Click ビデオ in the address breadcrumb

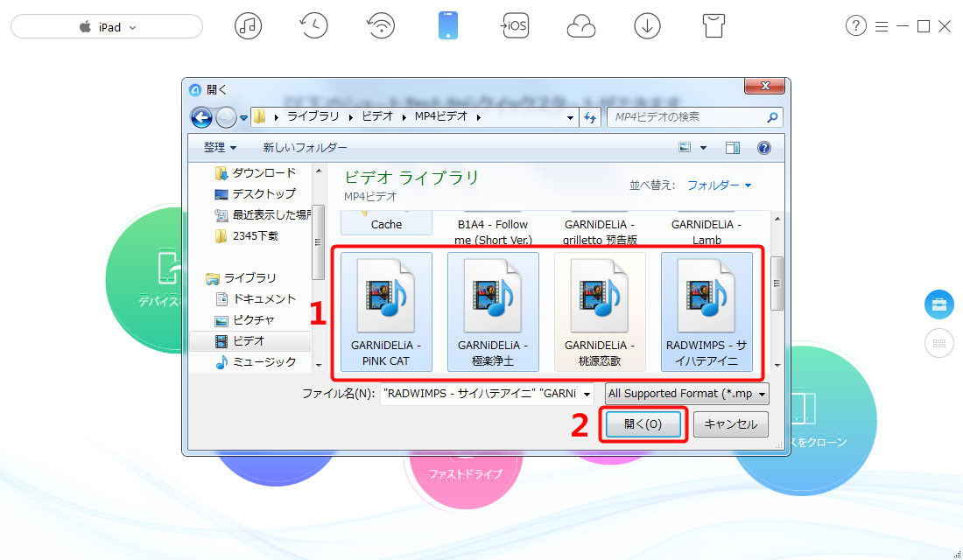point(377,116)
